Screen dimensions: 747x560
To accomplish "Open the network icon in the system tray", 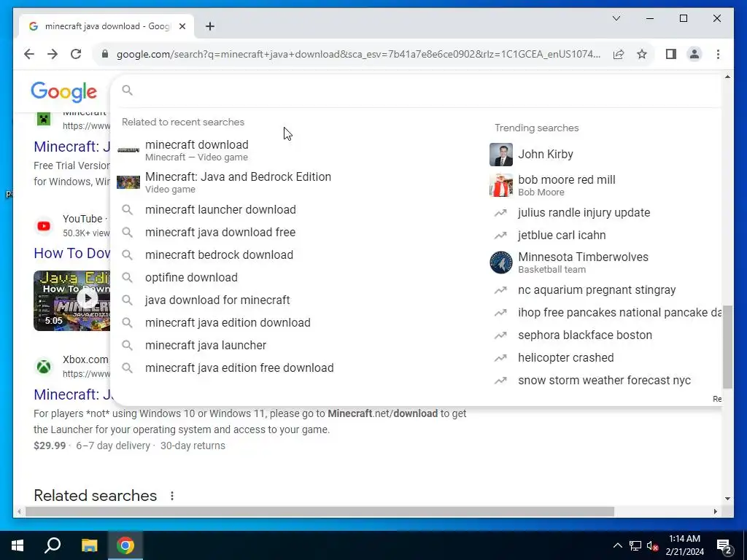I will [x=635, y=545].
